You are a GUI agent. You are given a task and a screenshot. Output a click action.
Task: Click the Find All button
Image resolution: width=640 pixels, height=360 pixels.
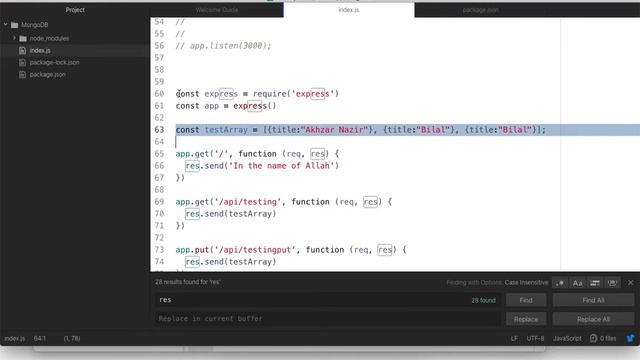tap(593, 300)
